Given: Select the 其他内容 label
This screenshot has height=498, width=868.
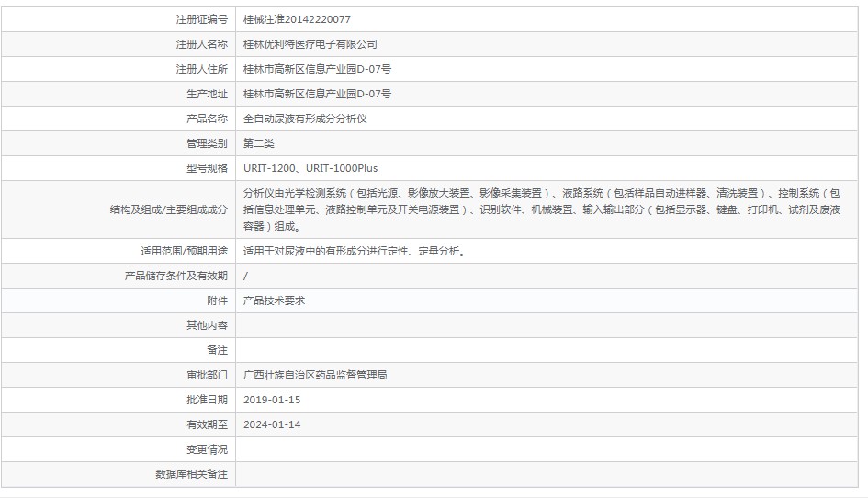Looking at the screenshot, I should (x=207, y=325).
